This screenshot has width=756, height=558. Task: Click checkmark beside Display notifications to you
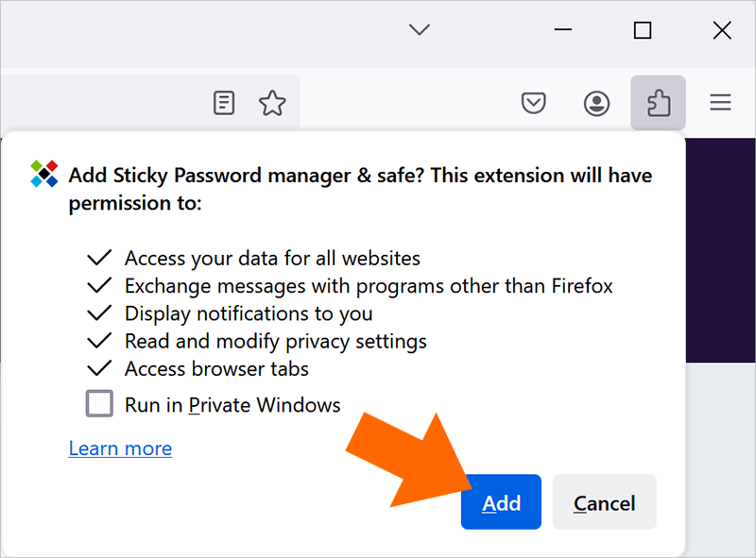coord(99,313)
